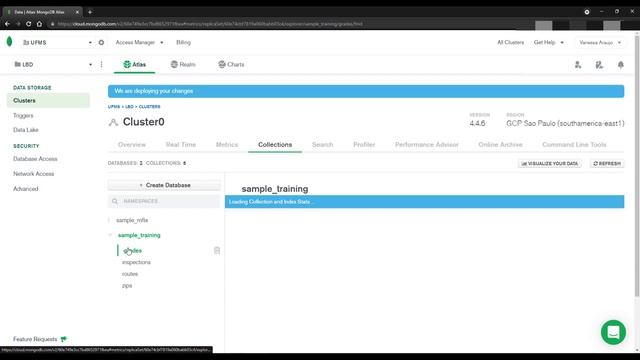The height and width of the screenshot is (360, 640).
Task: Click the Refresh button
Action: [607, 163]
